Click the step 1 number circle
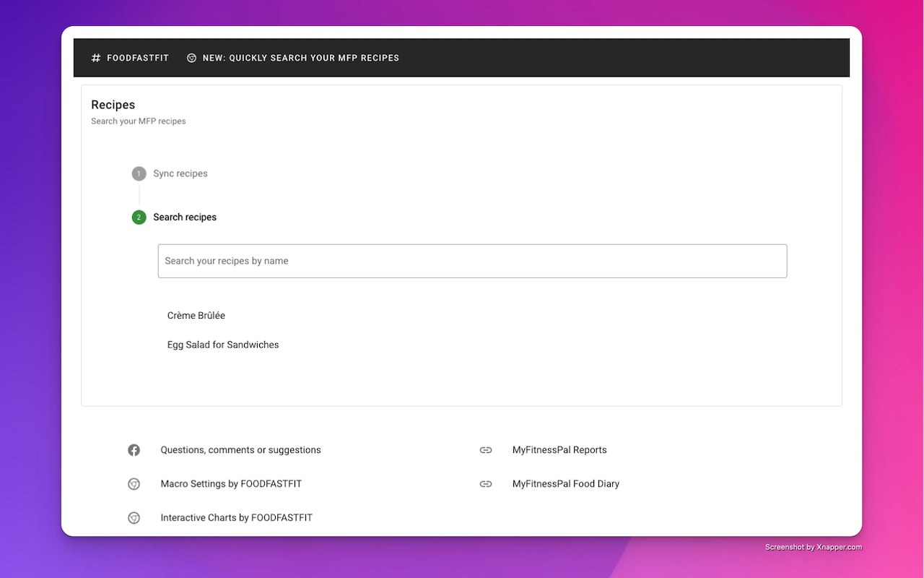Image resolution: width=924 pixels, height=578 pixels. (x=139, y=173)
